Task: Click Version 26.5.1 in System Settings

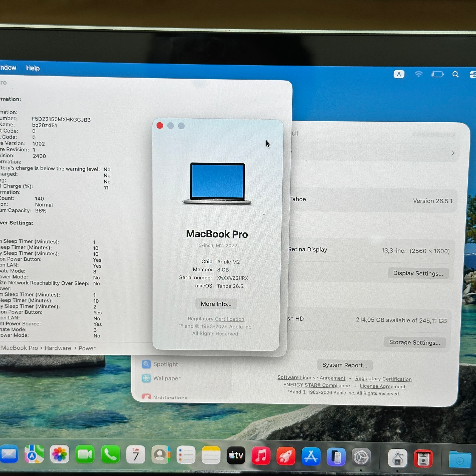Action: pos(433,201)
